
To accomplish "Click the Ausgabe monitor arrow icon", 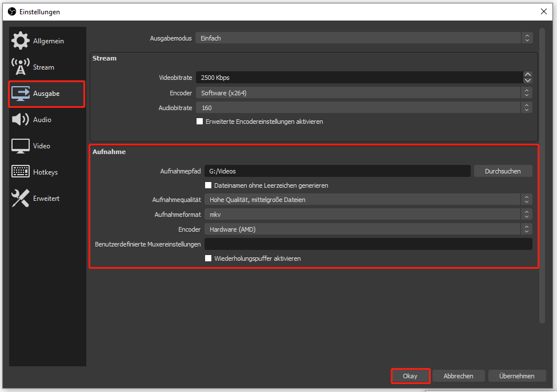I will click(x=20, y=94).
